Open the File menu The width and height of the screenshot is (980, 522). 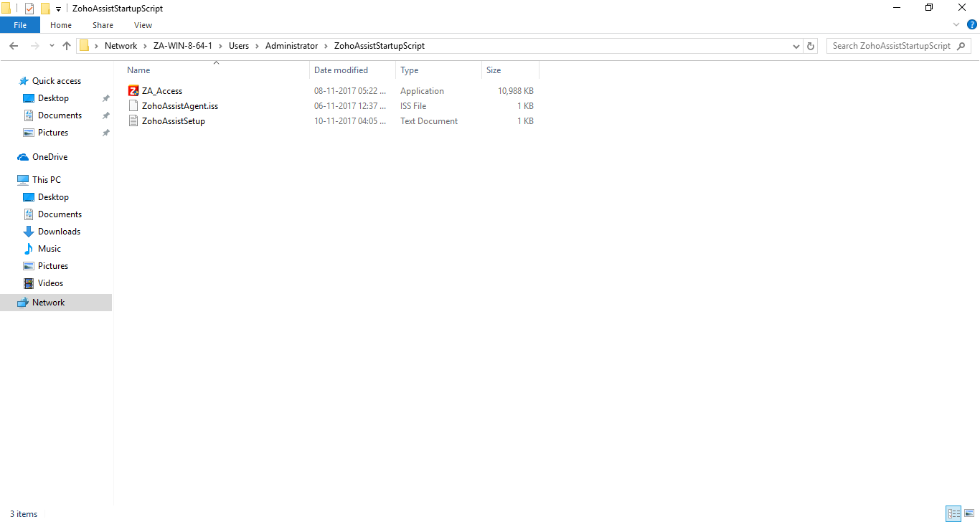click(x=19, y=24)
